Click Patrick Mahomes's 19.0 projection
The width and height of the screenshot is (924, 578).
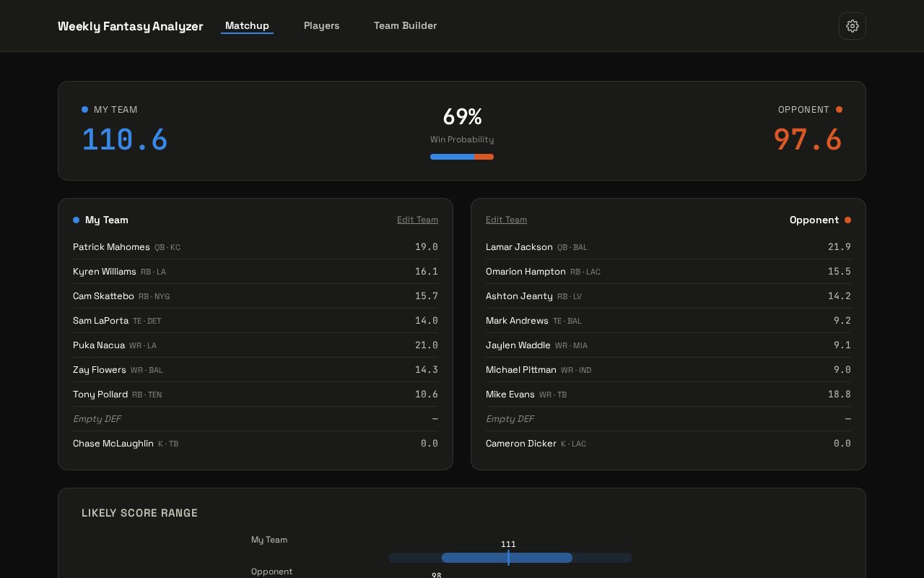click(x=427, y=247)
